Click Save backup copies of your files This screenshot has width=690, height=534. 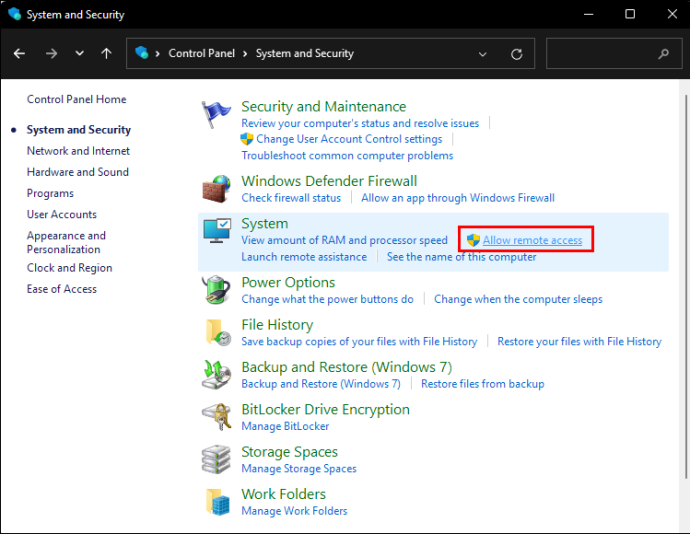[x=359, y=342]
